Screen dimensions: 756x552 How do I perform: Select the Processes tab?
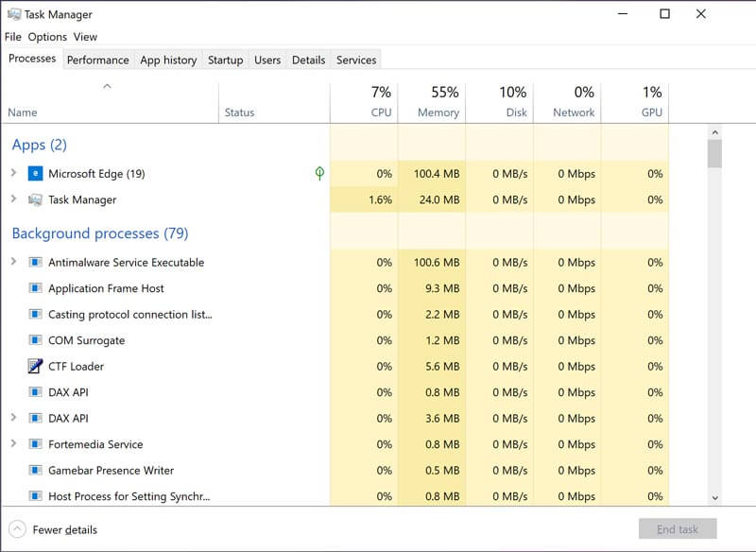32,59
